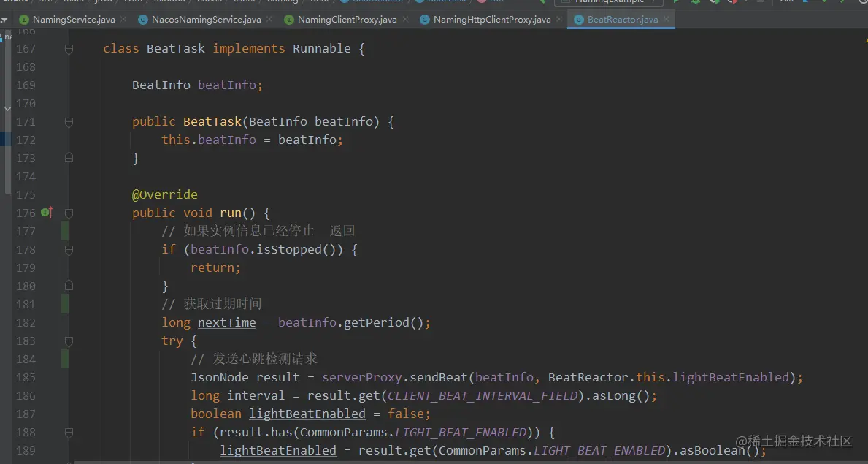Click the "asBoolean" method call on line 189
Image resolution: width=868 pixels, height=464 pixels.
pyautogui.click(x=711, y=451)
